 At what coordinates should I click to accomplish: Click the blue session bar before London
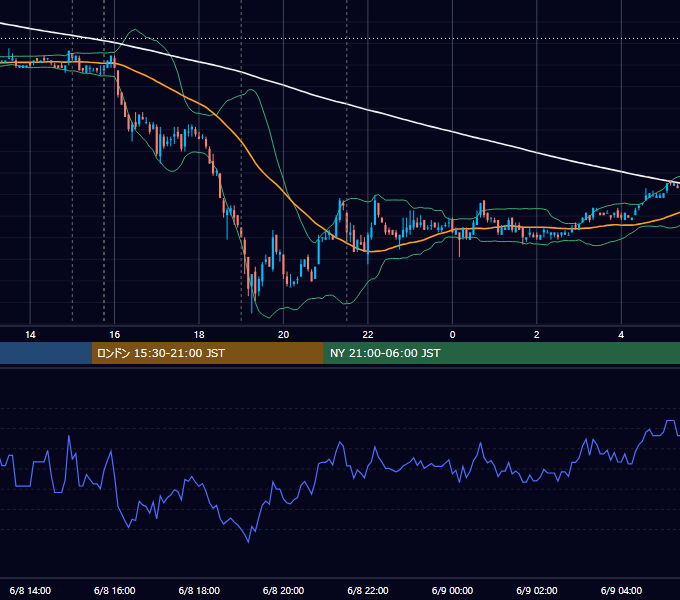click(x=46, y=353)
